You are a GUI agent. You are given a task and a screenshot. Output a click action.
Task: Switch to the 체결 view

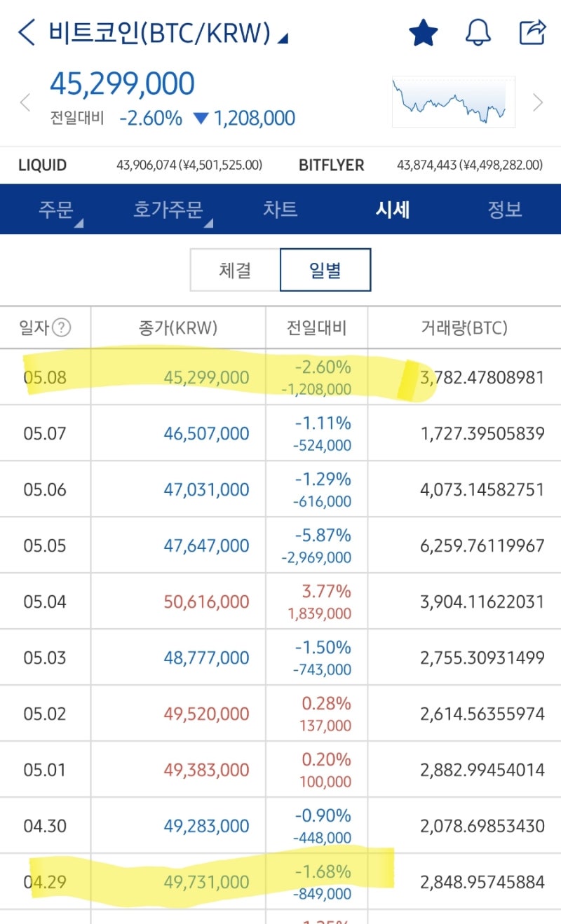tap(234, 270)
